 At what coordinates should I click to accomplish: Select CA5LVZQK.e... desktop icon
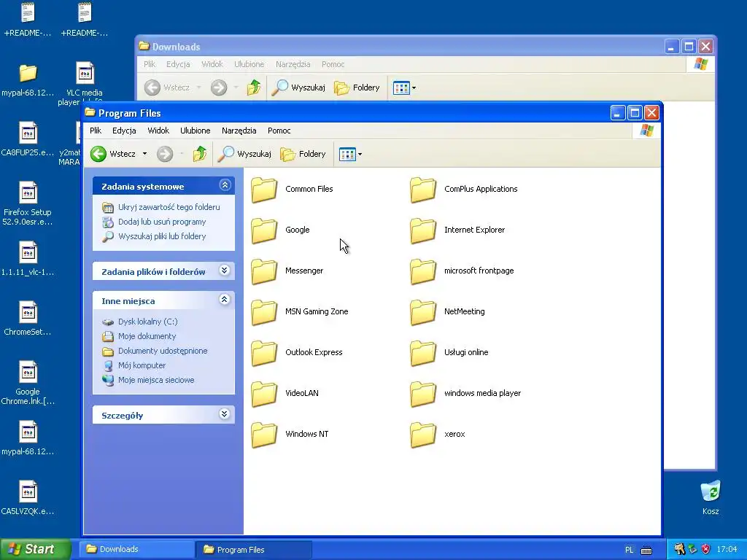pyautogui.click(x=28, y=497)
